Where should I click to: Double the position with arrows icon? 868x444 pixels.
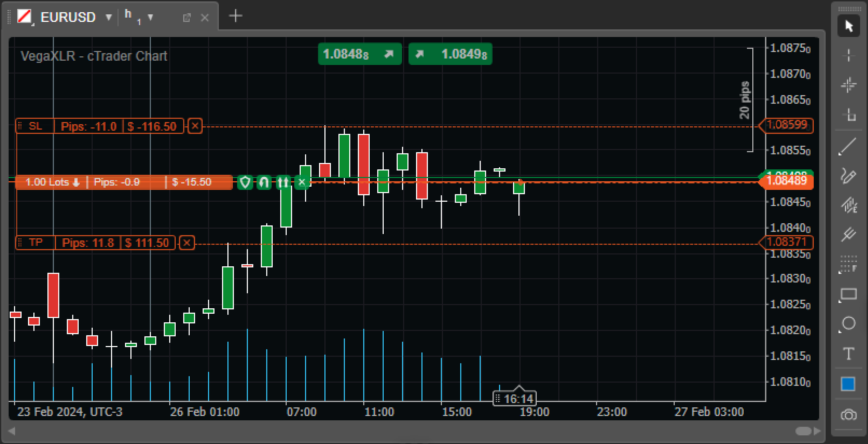tap(283, 182)
